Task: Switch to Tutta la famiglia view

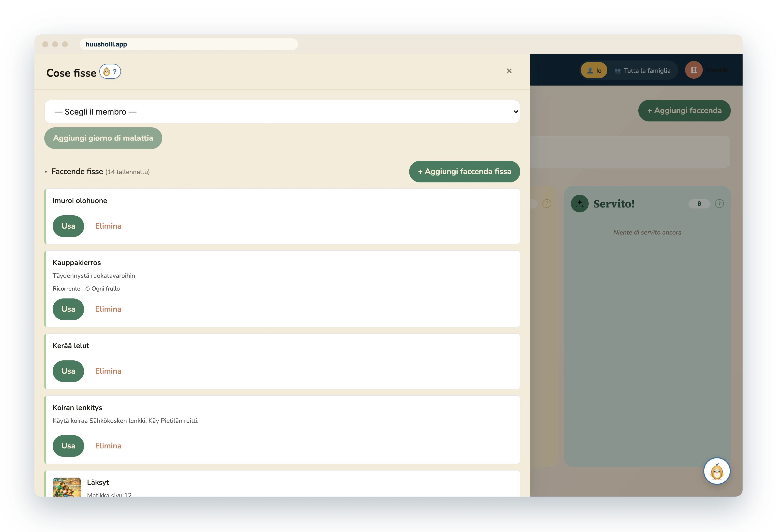Action: pyautogui.click(x=643, y=71)
